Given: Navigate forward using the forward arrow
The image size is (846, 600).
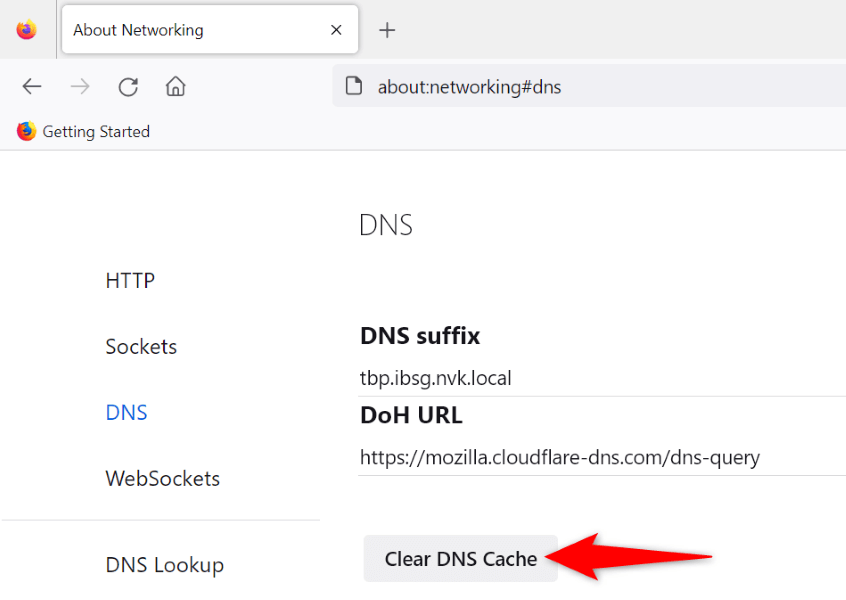Looking at the screenshot, I should click(x=80, y=87).
